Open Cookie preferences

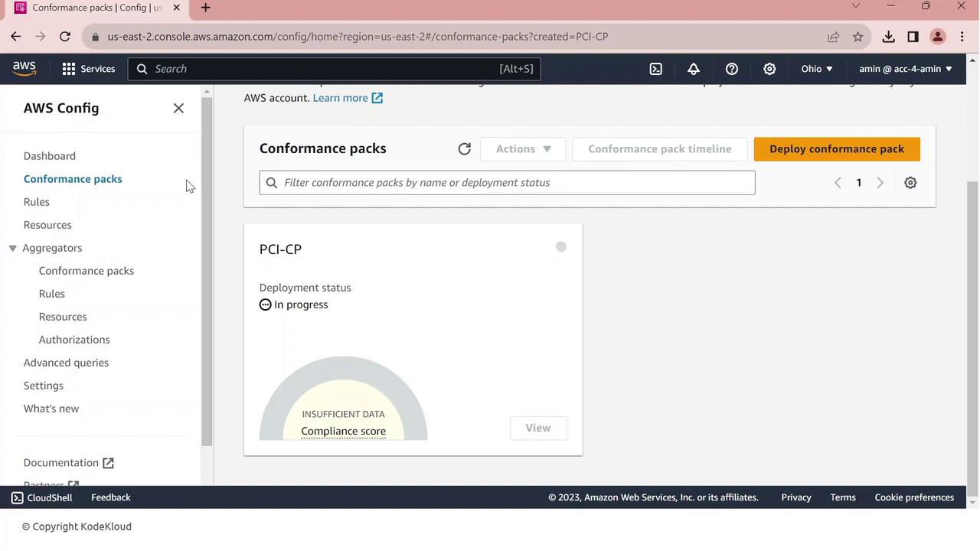coord(914,497)
